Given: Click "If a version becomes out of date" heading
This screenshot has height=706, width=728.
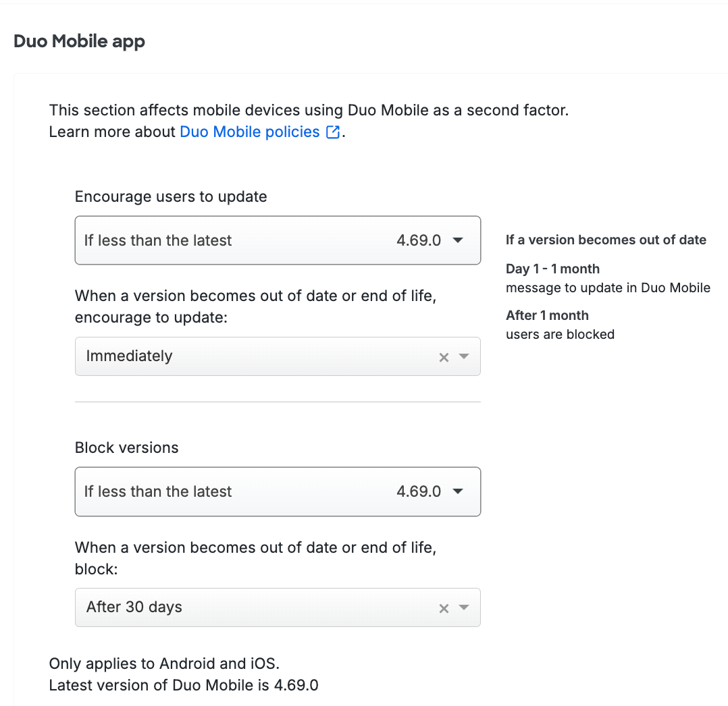Looking at the screenshot, I should point(606,240).
